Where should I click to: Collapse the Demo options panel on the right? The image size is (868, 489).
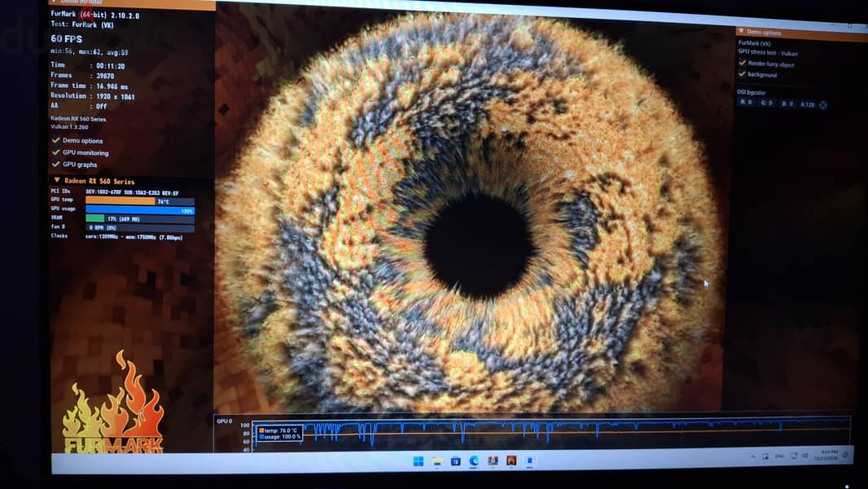741,32
